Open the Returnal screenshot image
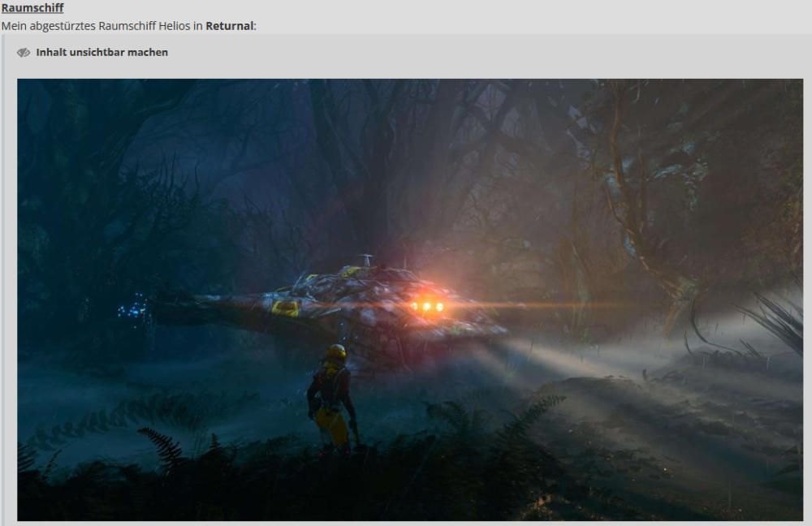Viewport: 812px width, 526px height. [x=410, y=203]
